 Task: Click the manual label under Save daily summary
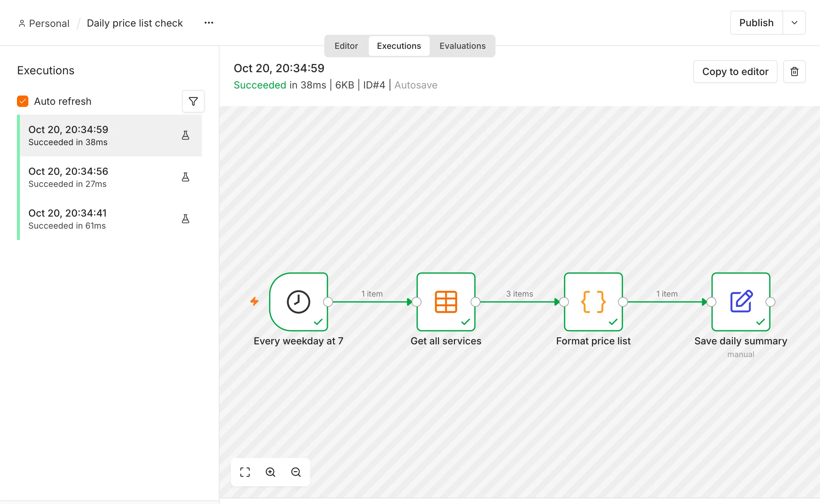(741, 354)
